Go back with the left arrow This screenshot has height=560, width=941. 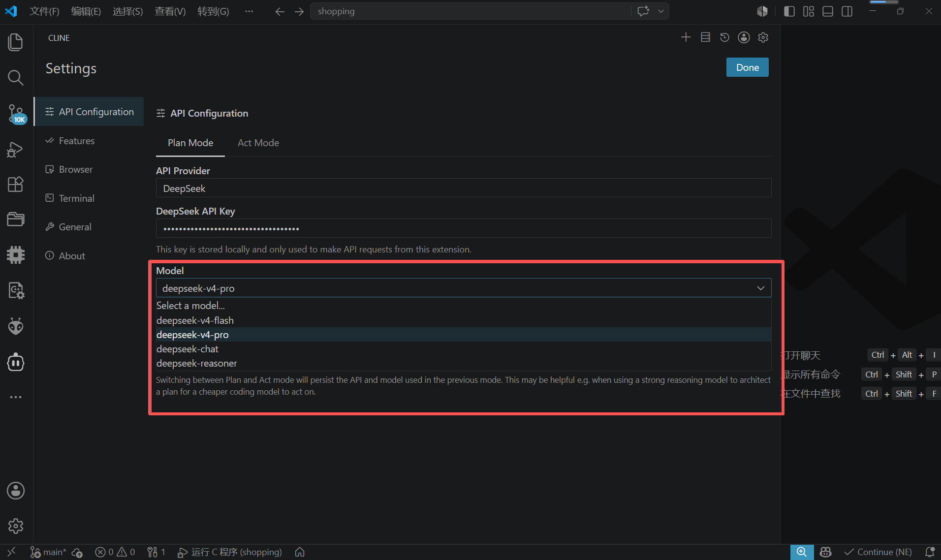click(x=280, y=11)
